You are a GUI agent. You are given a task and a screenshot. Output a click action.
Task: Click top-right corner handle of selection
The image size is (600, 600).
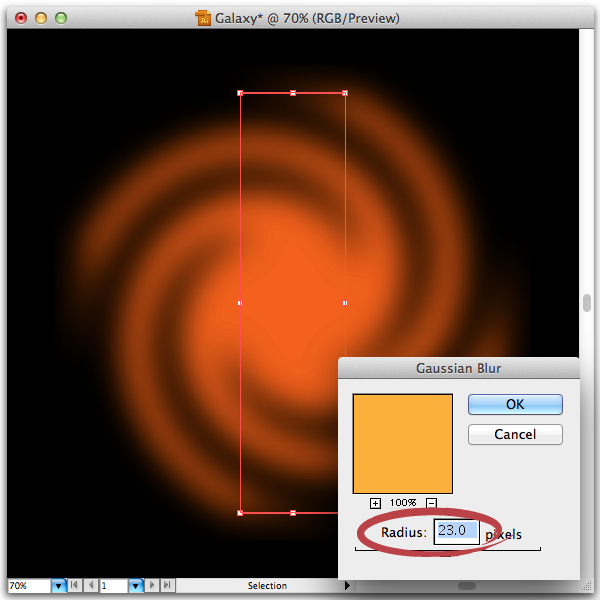click(x=345, y=93)
